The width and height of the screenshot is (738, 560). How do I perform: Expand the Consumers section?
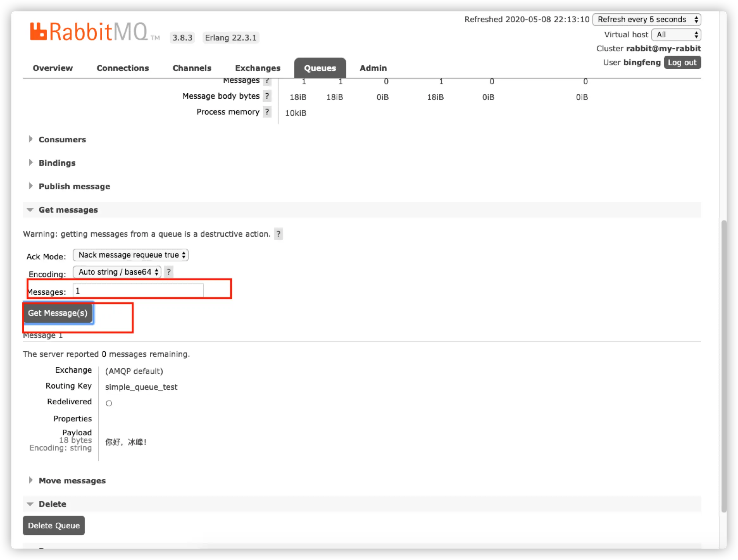coord(62,140)
